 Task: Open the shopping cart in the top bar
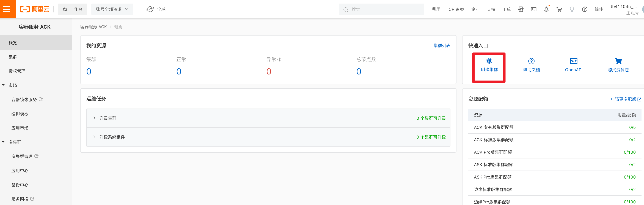pyautogui.click(x=559, y=10)
